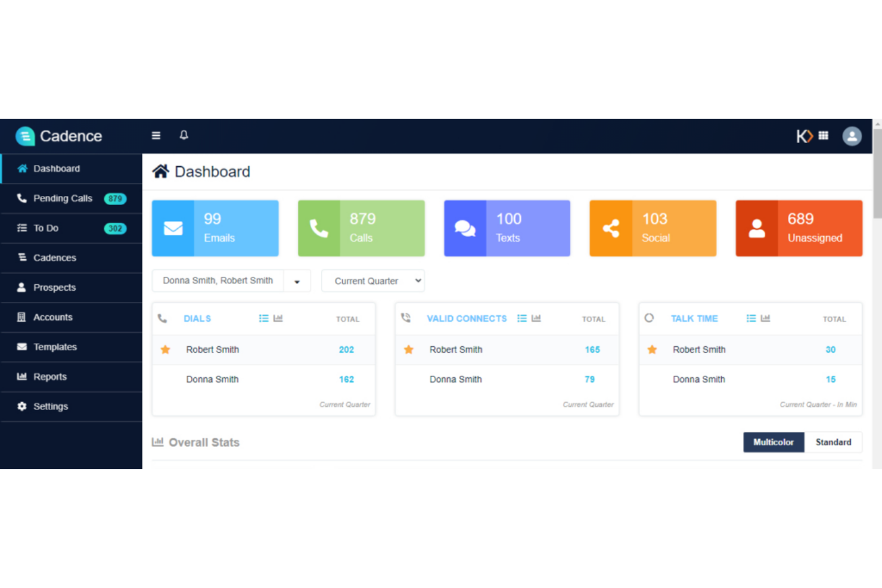Click the K logo in the top bar
Screen dimensions: 882x588
(804, 136)
